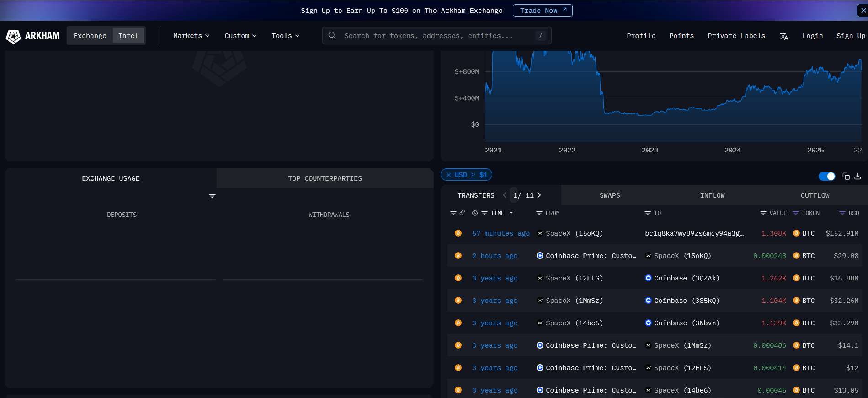Screen dimensions: 868x398
Task: Switch to the Inflow tab
Action: tap(713, 195)
